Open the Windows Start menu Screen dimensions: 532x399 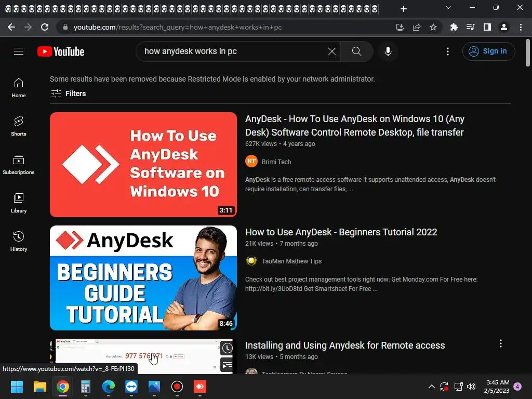17,387
